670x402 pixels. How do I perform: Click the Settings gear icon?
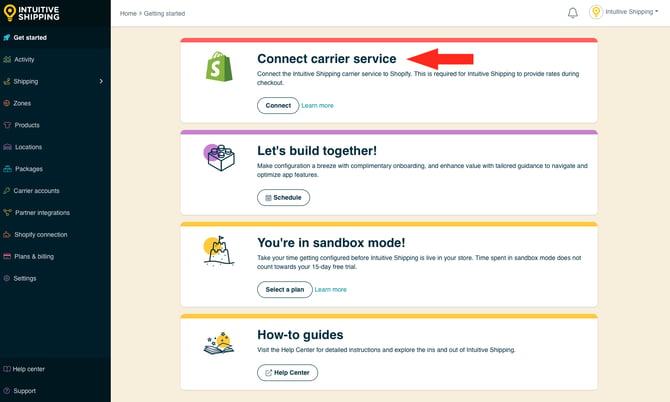coord(6,278)
